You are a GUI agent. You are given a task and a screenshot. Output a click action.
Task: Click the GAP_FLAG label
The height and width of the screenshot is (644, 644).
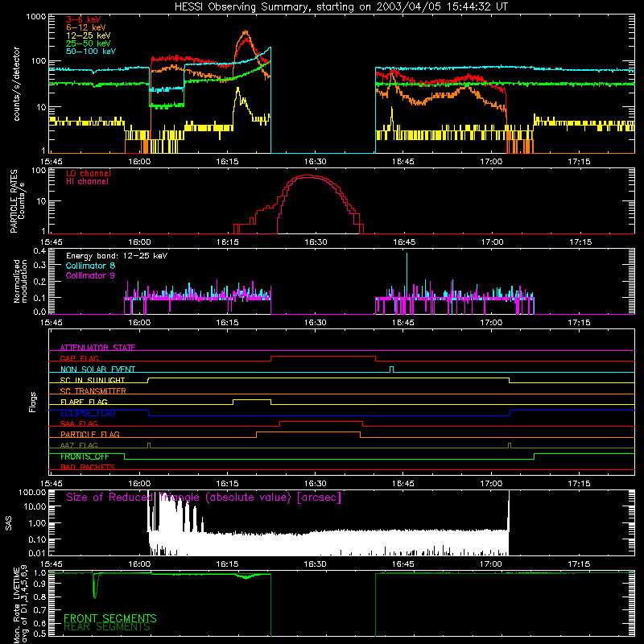[x=80, y=358]
